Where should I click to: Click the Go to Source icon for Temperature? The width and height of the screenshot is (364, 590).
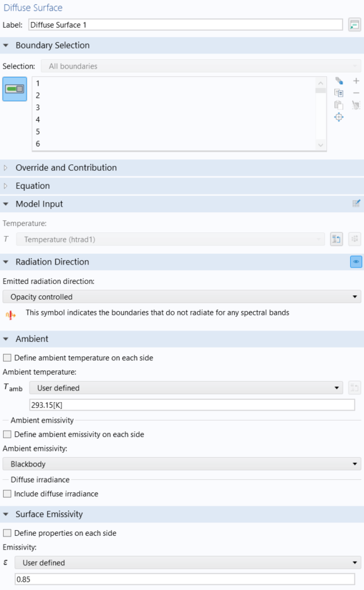point(336,239)
